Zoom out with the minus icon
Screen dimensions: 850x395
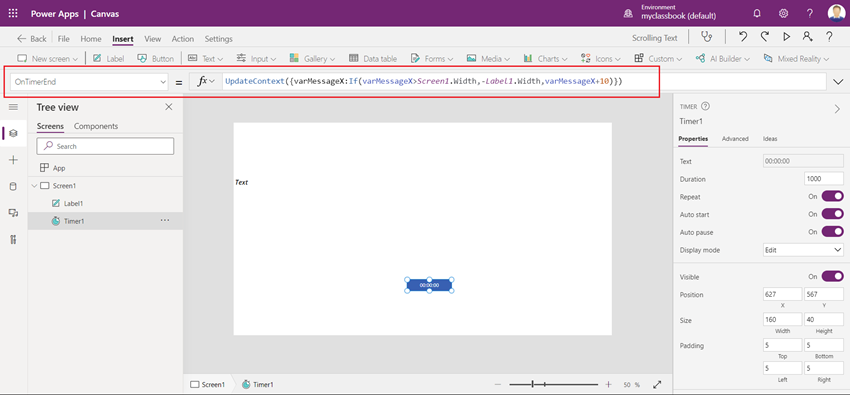click(498, 385)
